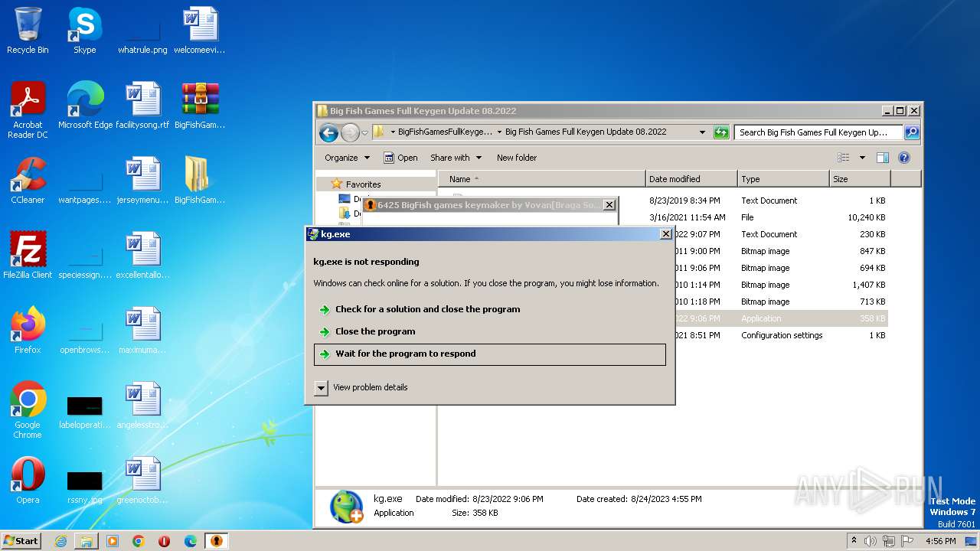
Task: Click the taskbar clock showing 4:56 PM
Action: pyautogui.click(x=939, y=541)
